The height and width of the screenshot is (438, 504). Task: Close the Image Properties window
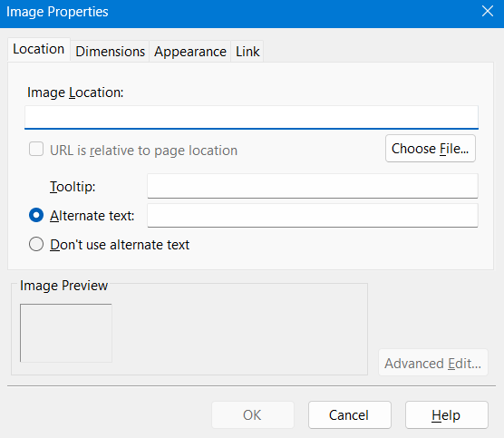point(488,11)
